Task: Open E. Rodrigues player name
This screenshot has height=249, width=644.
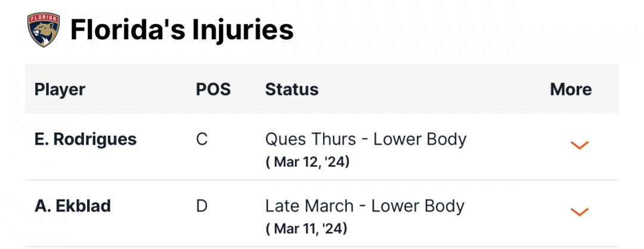Action: 85,140
